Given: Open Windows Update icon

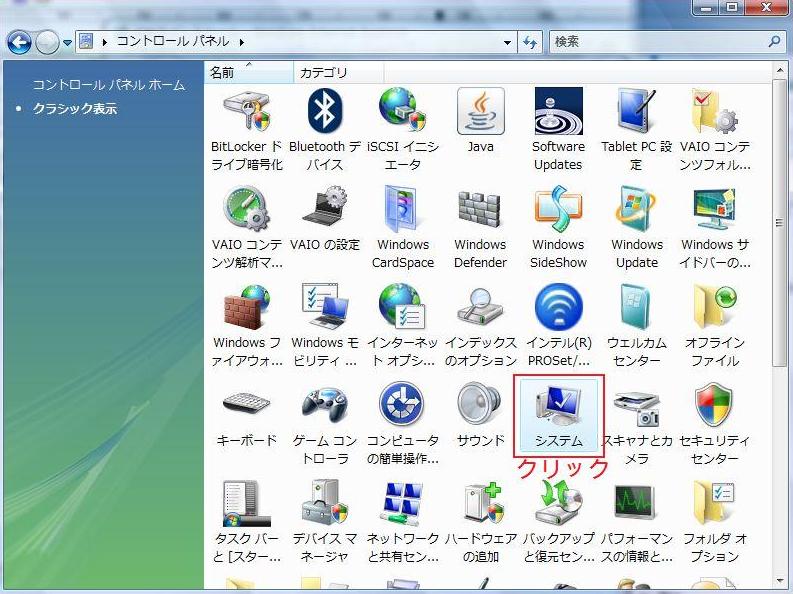Looking at the screenshot, I should tap(637, 225).
